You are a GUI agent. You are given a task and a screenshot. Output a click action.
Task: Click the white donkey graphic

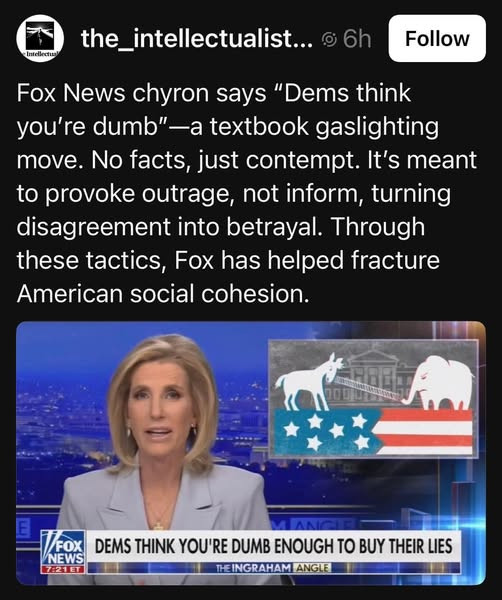tap(309, 382)
